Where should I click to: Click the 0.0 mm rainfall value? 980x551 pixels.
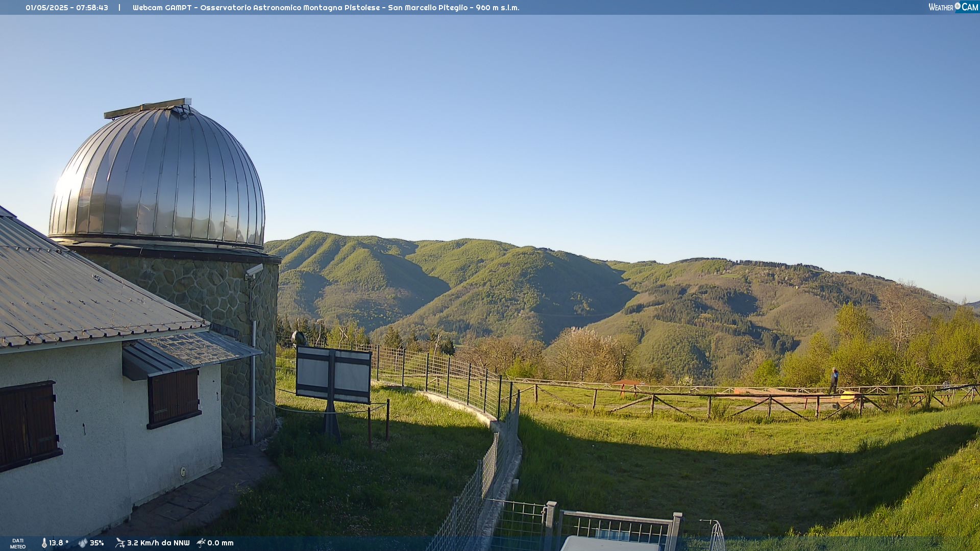click(220, 543)
